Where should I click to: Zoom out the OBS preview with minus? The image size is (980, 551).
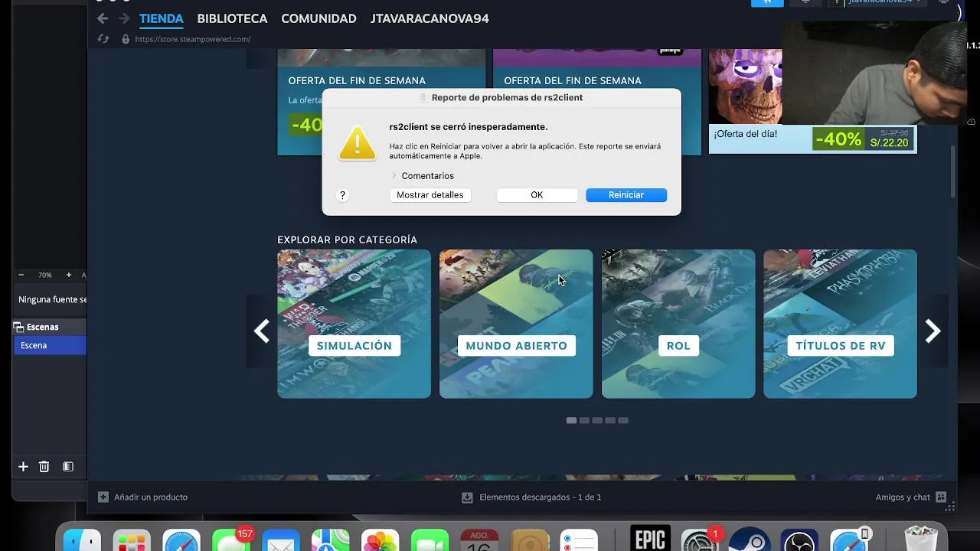(21, 275)
